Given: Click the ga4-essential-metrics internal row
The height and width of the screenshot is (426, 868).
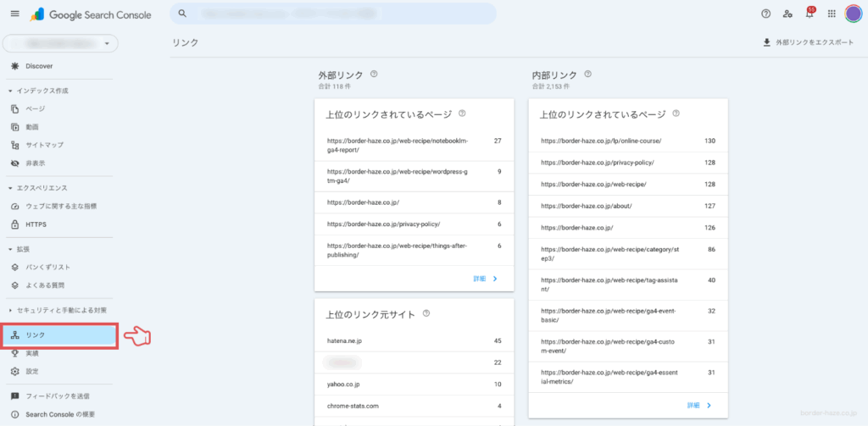Looking at the screenshot, I should (628, 377).
